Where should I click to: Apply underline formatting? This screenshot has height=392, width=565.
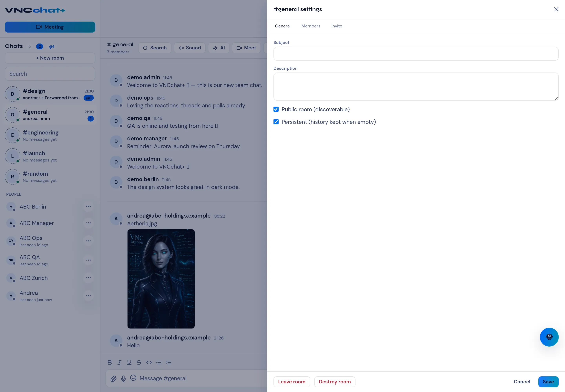click(x=129, y=362)
